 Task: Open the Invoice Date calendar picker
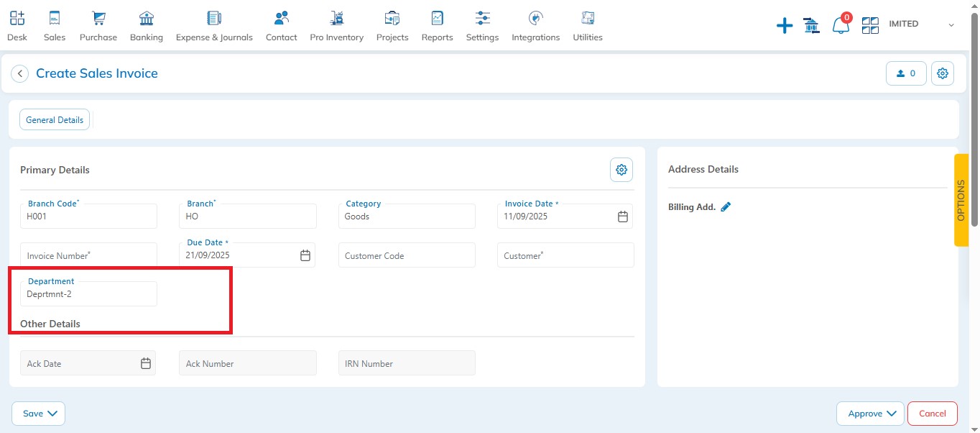(x=623, y=216)
